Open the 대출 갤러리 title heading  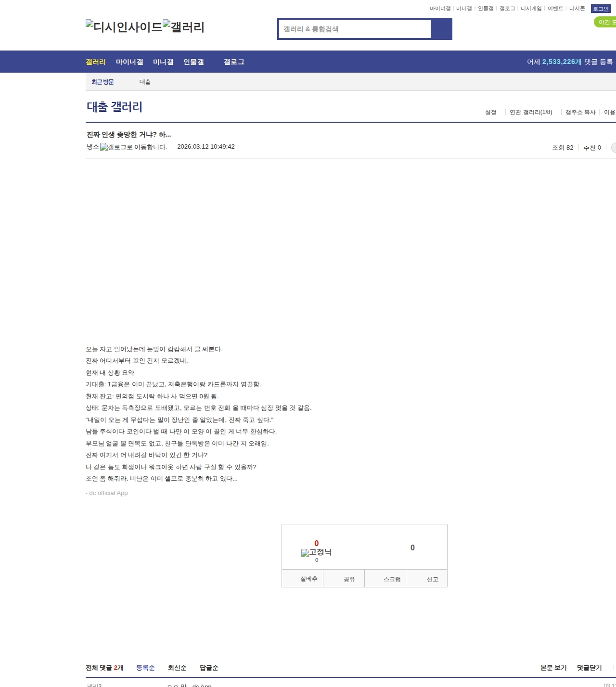pyautogui.click(x=115, y=107)
